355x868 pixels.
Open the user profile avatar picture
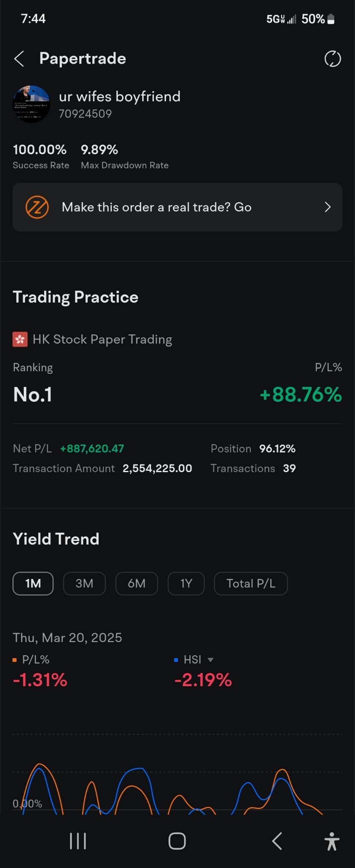point(31,104)
